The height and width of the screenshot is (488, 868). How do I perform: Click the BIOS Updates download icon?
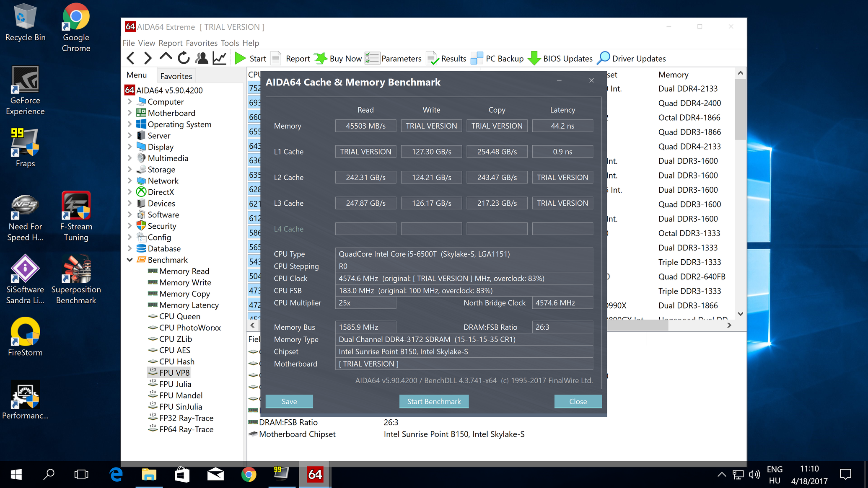pos(534,58)
